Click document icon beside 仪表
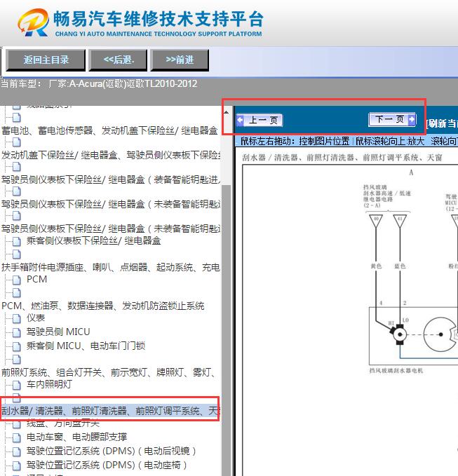 tap(16, 318)
